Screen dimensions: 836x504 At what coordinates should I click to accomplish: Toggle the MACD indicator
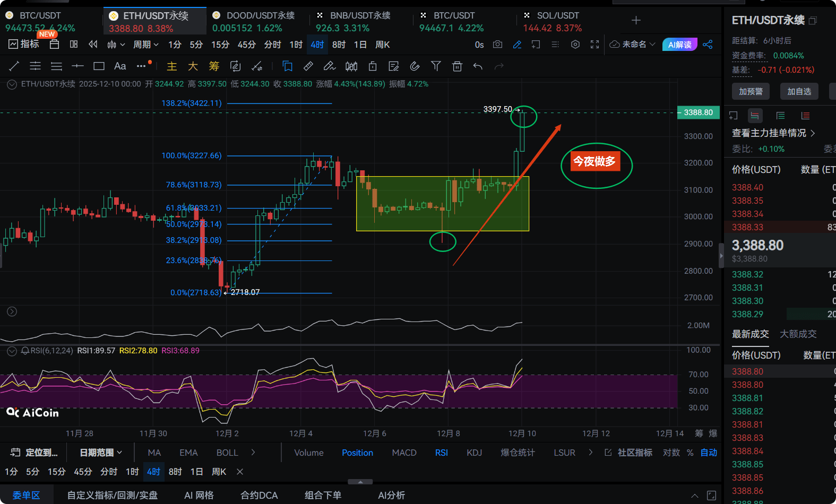404,453
